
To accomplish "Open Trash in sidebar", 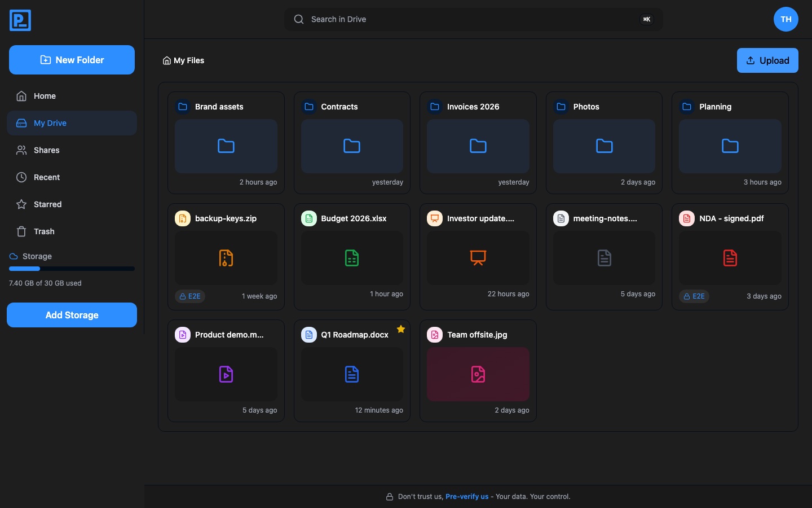I will coord(72,231).
